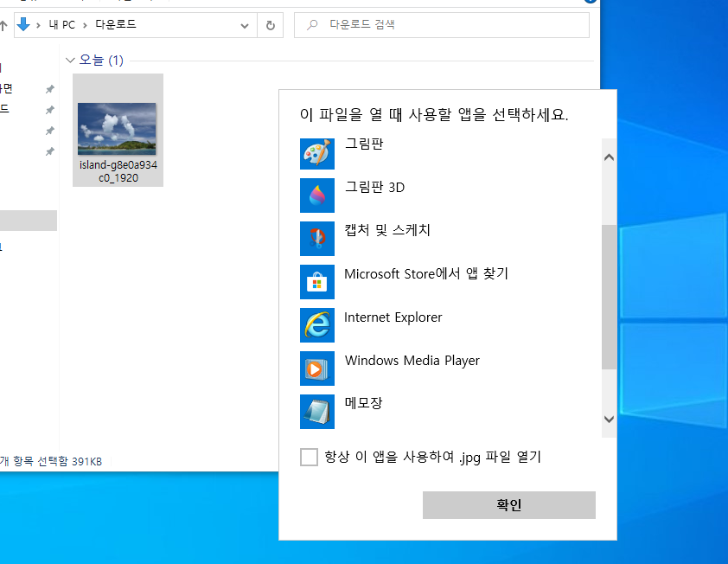Choose the Windows Media Player icon

317,369
